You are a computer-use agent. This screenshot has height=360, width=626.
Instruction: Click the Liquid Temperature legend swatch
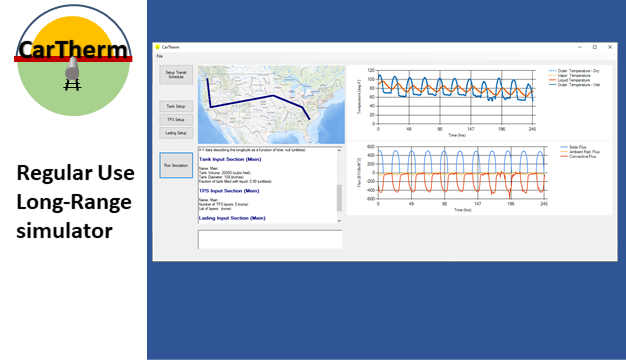(552, 80)
